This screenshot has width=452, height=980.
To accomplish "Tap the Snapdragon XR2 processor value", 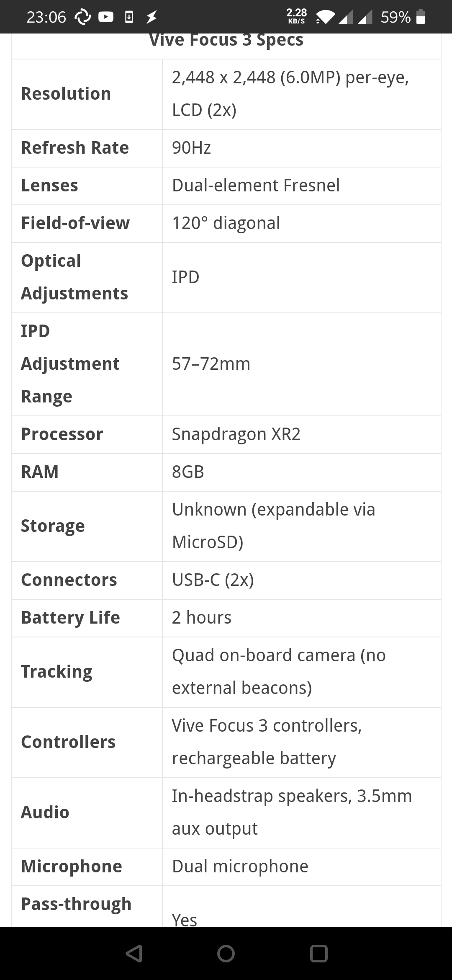I will click(236, 434).
